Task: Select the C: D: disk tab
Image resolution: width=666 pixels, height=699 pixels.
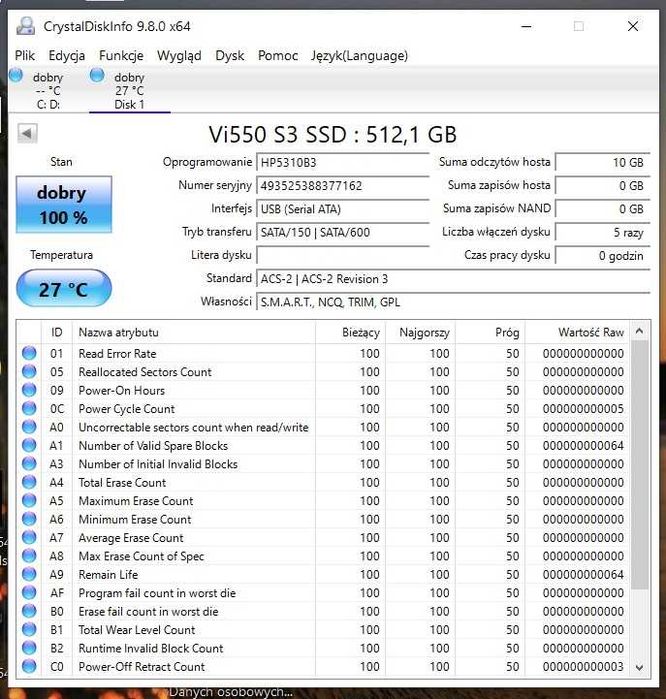Action: (48, 90)
